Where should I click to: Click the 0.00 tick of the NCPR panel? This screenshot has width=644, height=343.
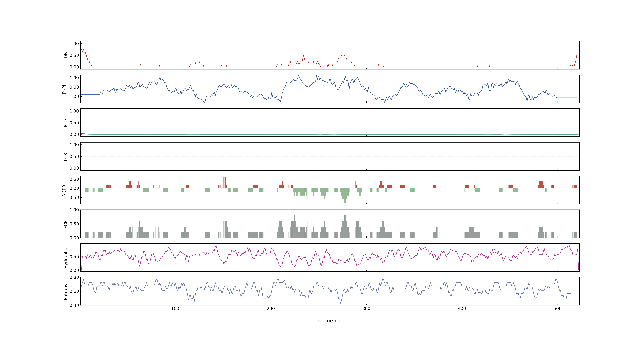[74, 188]
